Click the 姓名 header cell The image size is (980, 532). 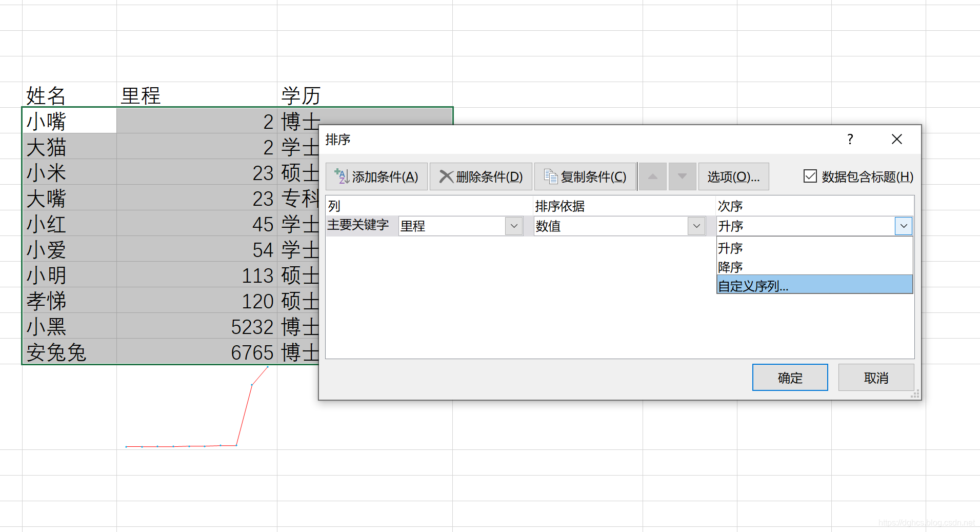(x=69, y=95)
